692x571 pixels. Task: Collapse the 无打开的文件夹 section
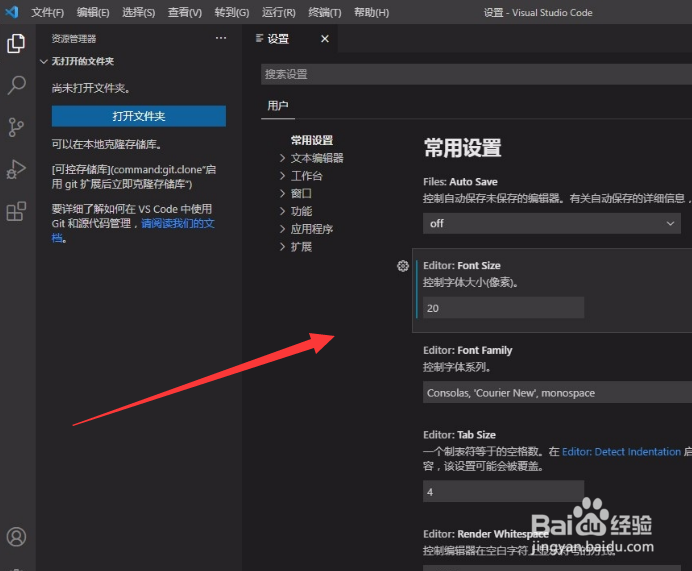[x=43, y=61]
